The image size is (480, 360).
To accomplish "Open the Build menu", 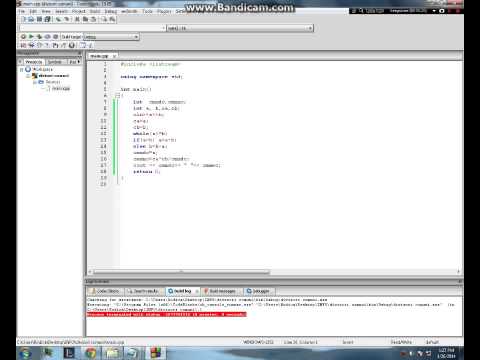I will (95, 11).
